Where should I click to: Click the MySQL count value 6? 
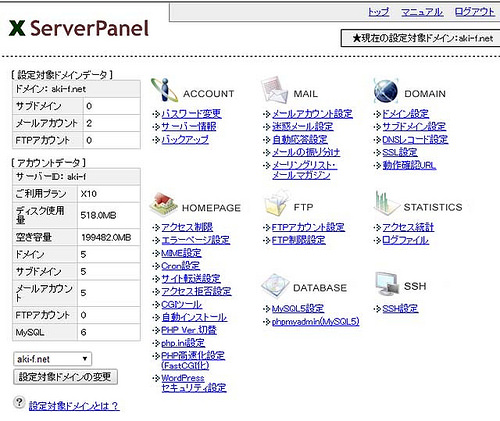click(83, 332)
